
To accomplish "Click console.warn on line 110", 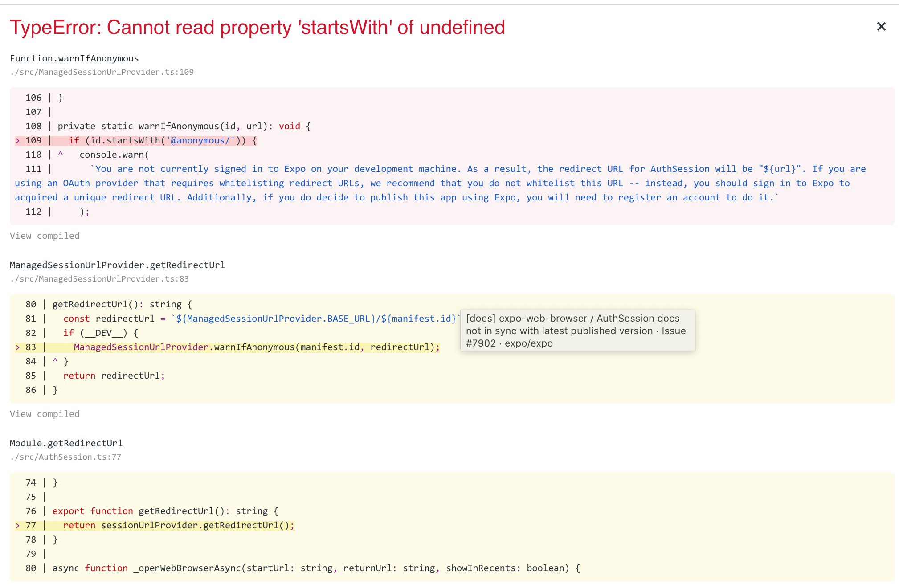I will point(114,155).
